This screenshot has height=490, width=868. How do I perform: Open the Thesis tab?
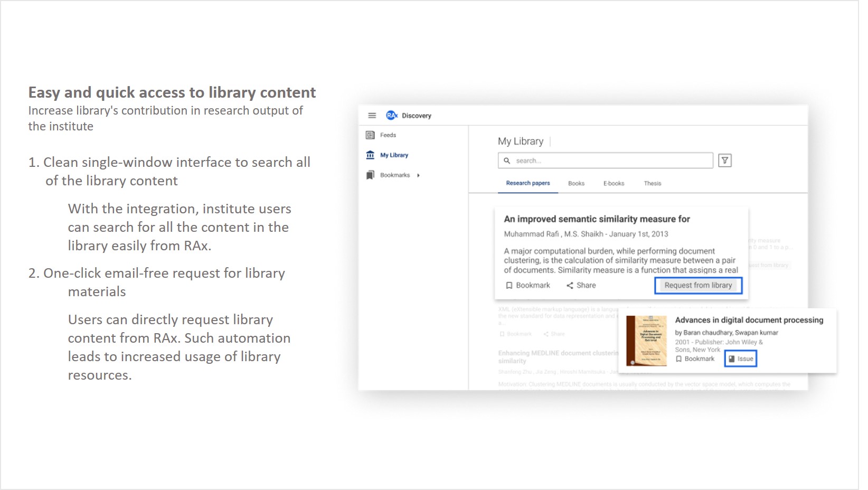[652, 184]
